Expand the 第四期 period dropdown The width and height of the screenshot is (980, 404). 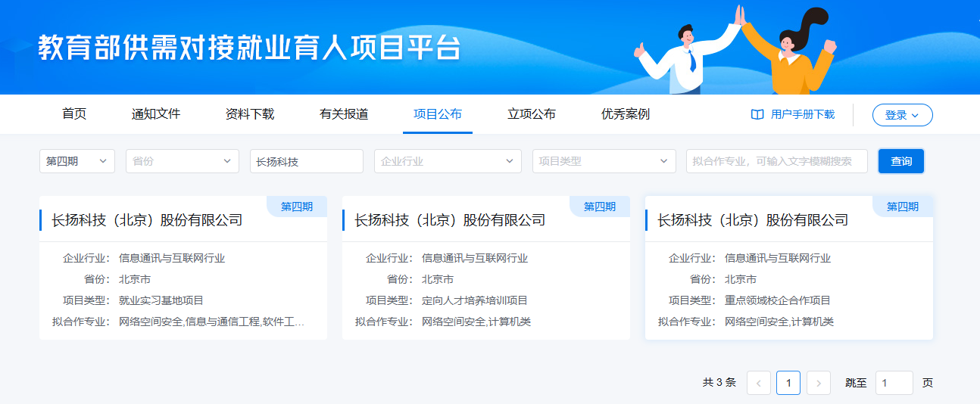(76, 161)
